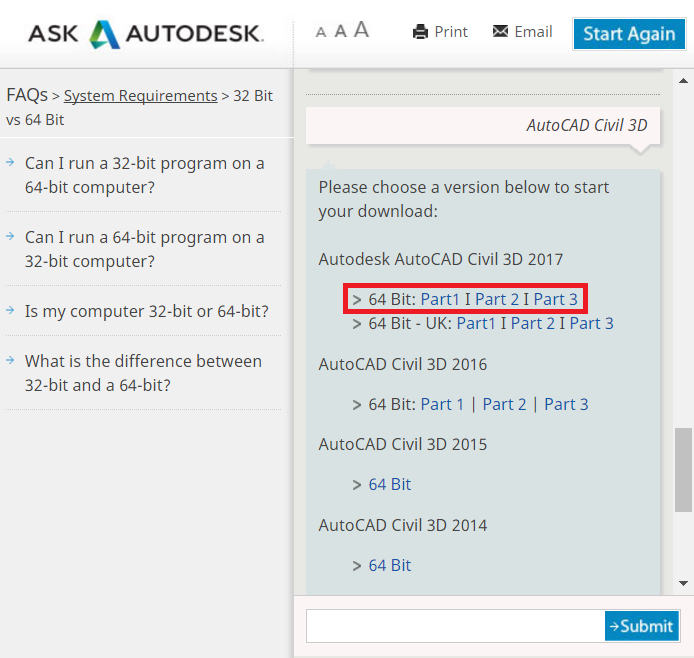Click the Print printer icon
Image resolution: width=694 pixels, height=658 pixels.
click(x=421, y=32)
